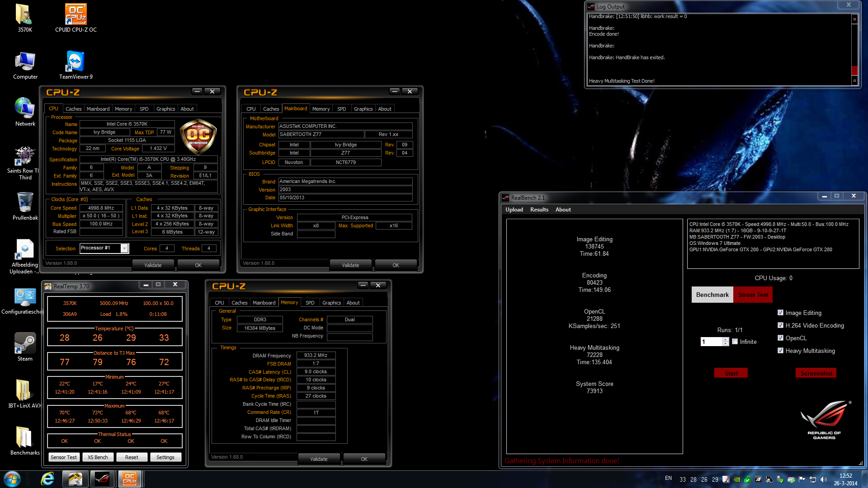Open the Upload menu in RealBench

pyautogui.click(x=514, y=210)
